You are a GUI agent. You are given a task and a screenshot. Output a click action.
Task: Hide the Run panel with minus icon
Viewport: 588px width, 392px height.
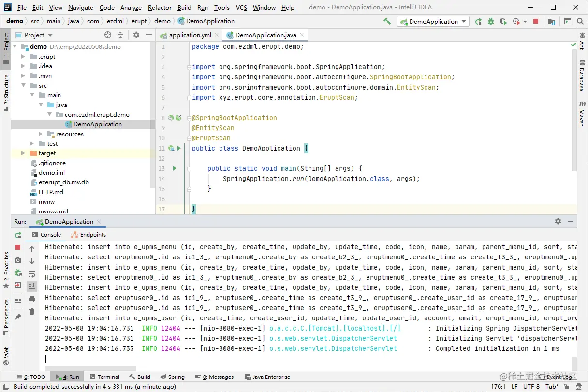tap(571, 221)
